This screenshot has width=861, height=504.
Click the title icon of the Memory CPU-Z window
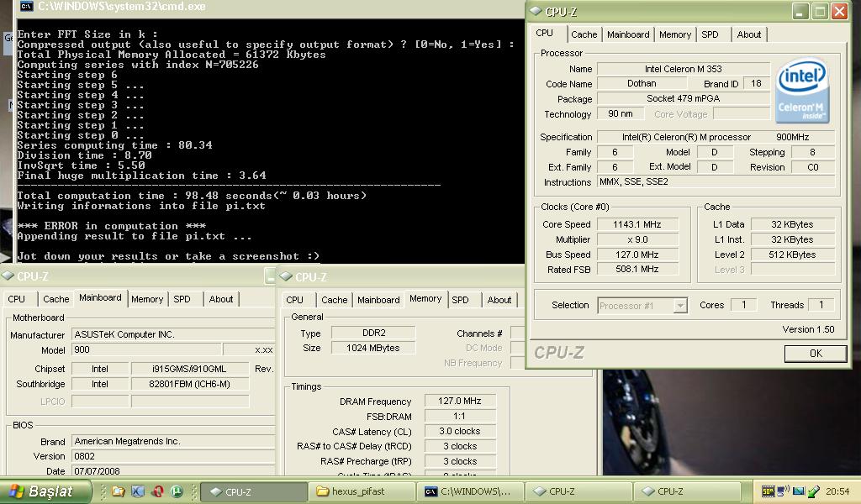click(286, 276)
